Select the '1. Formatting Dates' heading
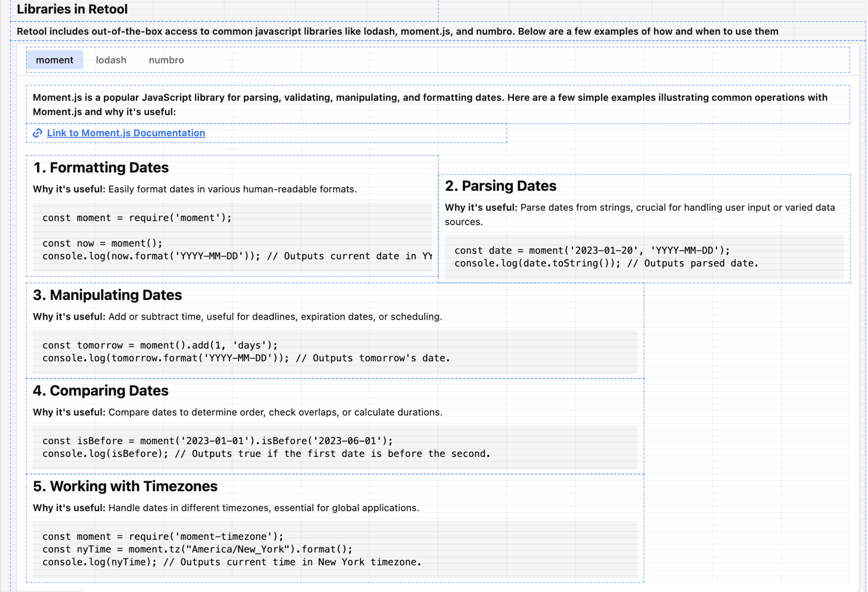The image size is (868, 592). pyautogui.click(x=101, y=167)
